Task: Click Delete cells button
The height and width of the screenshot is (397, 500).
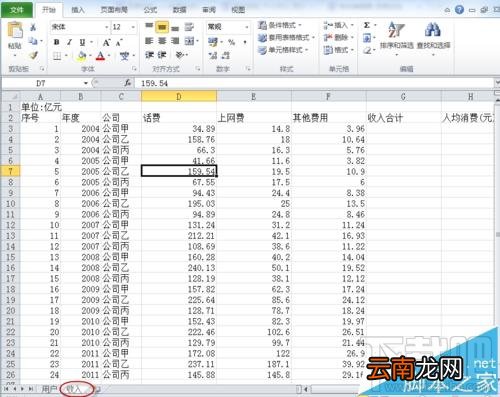Action: click(338, 37)
